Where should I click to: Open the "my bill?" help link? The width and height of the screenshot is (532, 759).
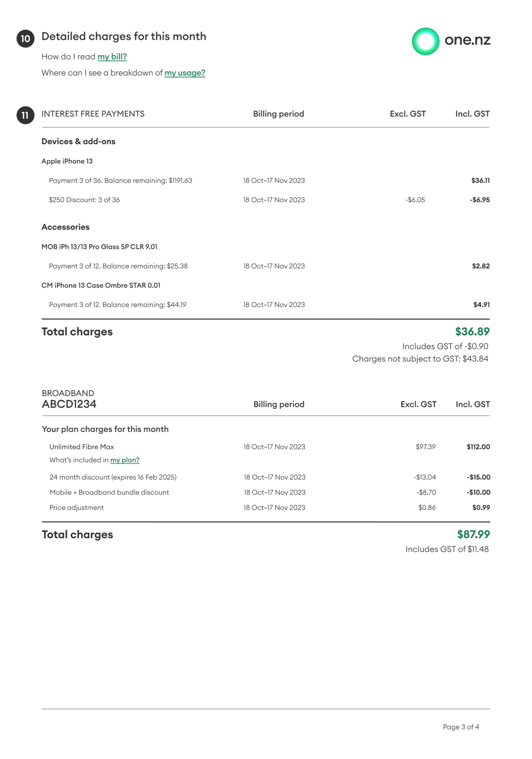click(112, 57)
